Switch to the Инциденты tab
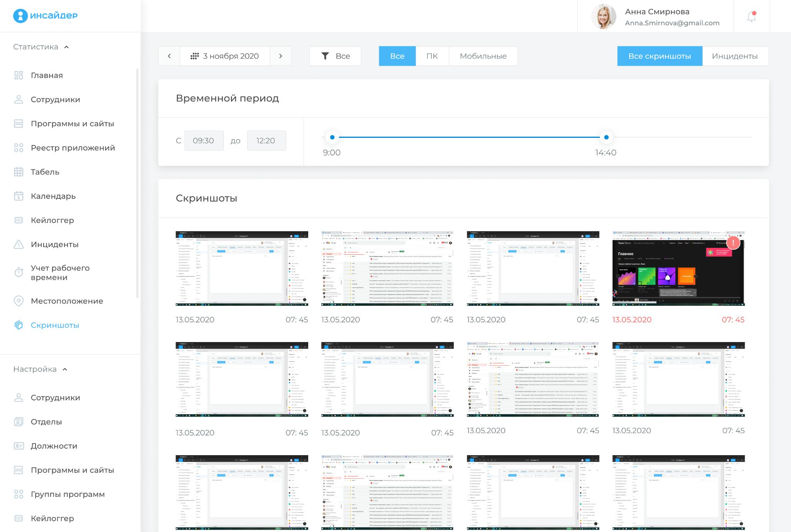791x532 pixels. 735,56
